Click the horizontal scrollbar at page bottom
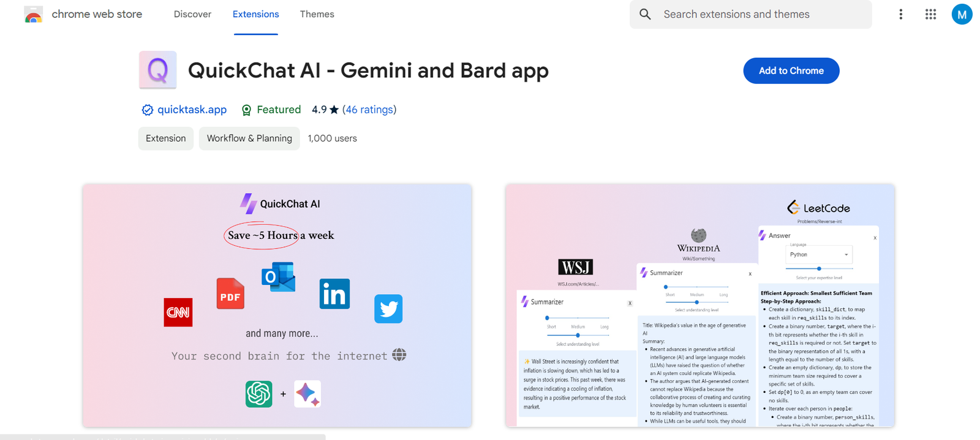980x440 pixels. [x=163, y=437]
